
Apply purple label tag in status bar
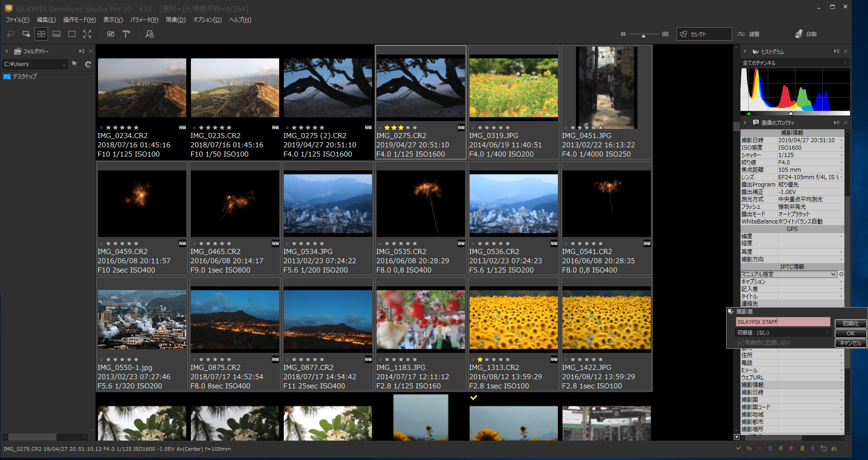pos(813,448)
